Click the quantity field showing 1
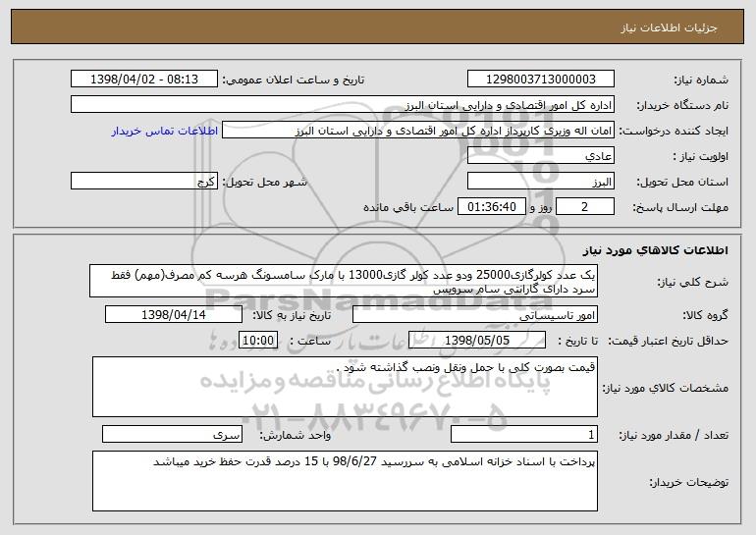Image resolution: width=756 pixels, height=535 pixels. (x=524, y=434)
